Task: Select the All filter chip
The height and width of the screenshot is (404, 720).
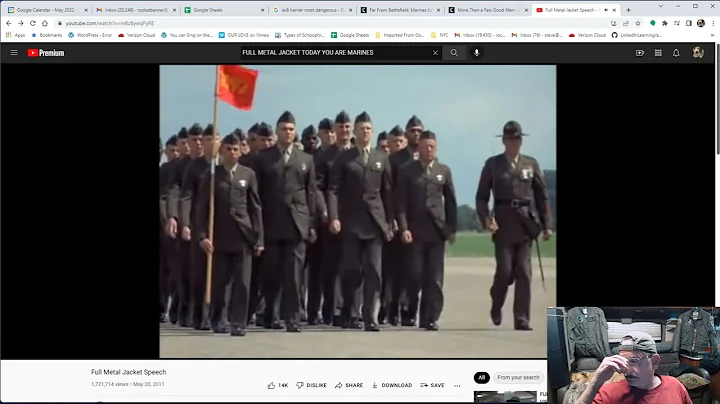Action: (x=481, y=377)
